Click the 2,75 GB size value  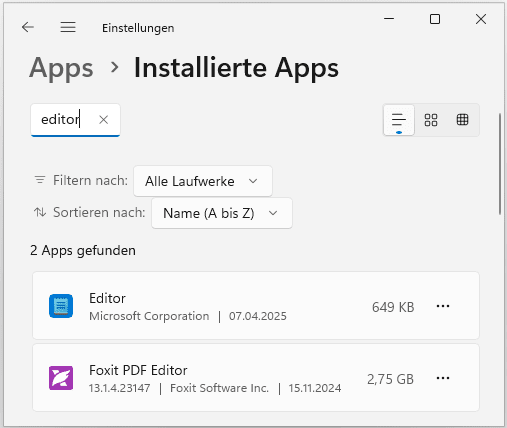pos(390,379)
